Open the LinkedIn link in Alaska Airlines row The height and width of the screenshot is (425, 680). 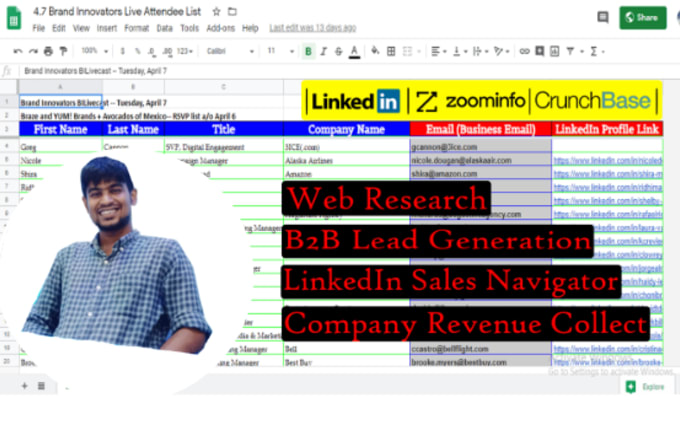click(x=608, y=160)
